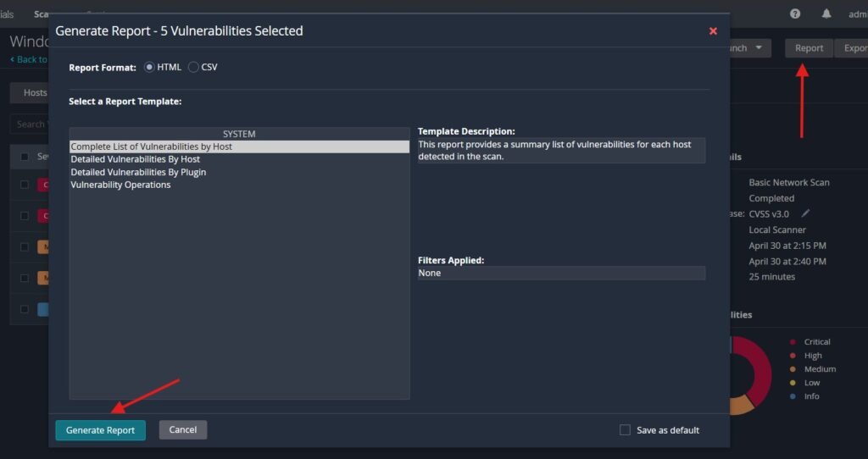Click the Export button

[x=852, y=48]
